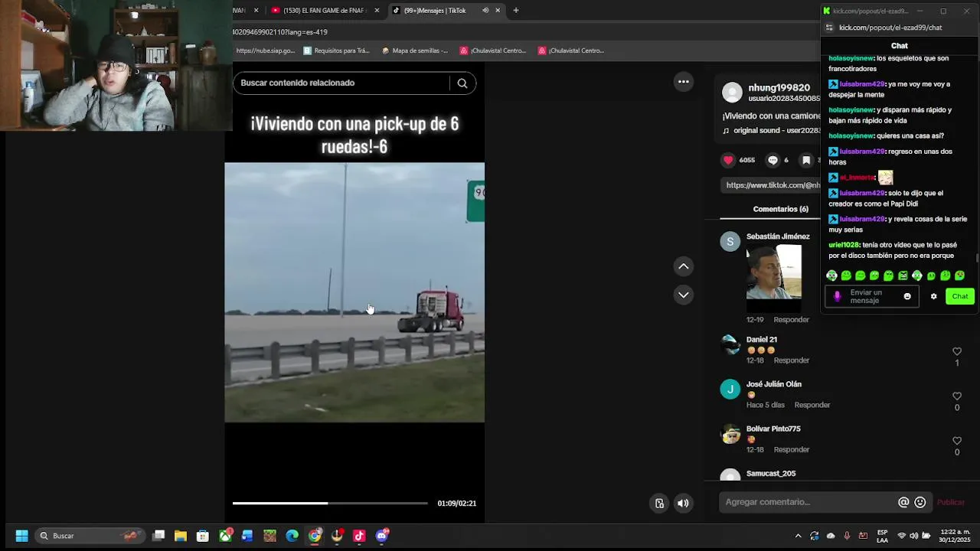The image size is (980, 551).
Task: Open Kick chat settings gear
Action: (933, 297)
